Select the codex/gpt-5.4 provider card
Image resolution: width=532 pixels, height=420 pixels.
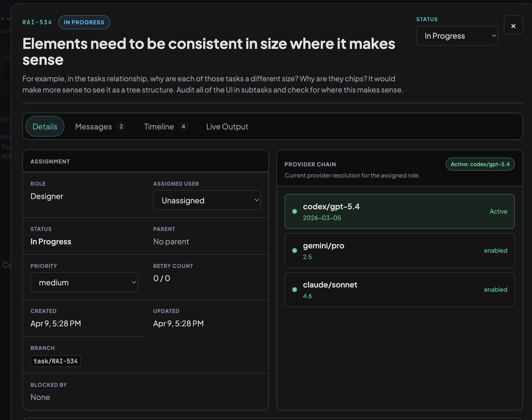point(399,211)
